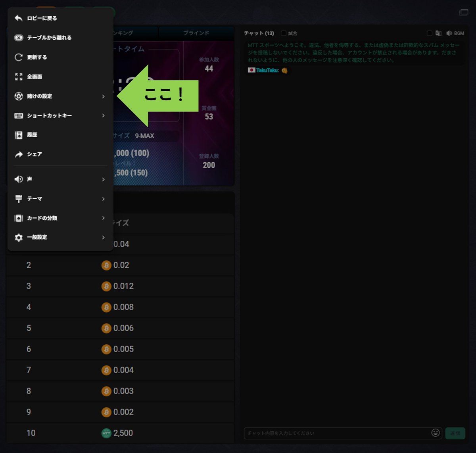Click the keyboard icon for ショートカットキー

click(x=19, y=115)
